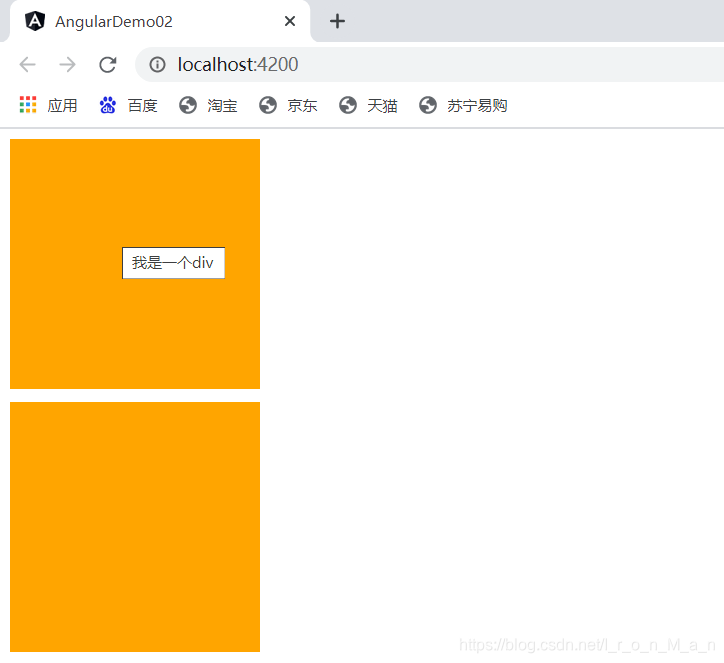This screenshot has width=724, height=663.
Task: Close the AngularDemo02 tab
Action: [x=290, y=21]
